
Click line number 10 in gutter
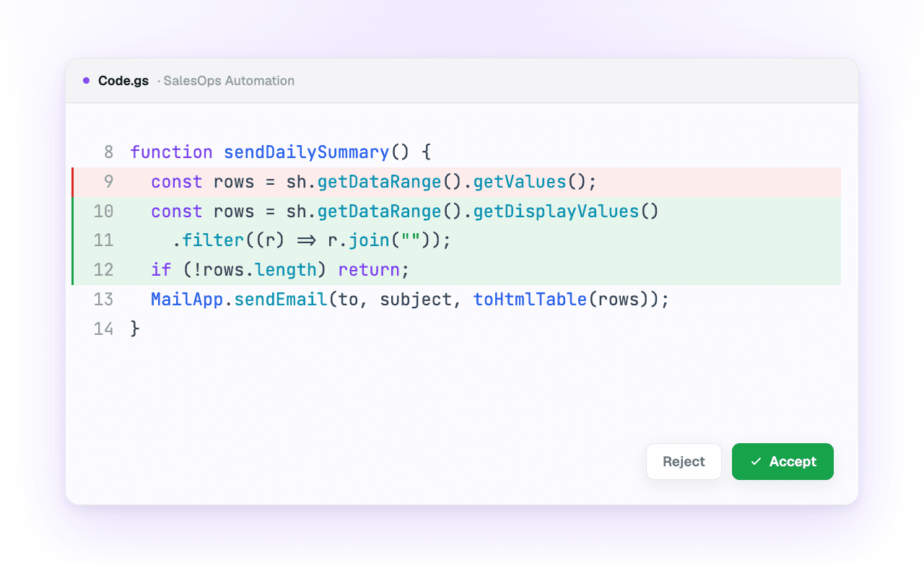coord(104,211)
